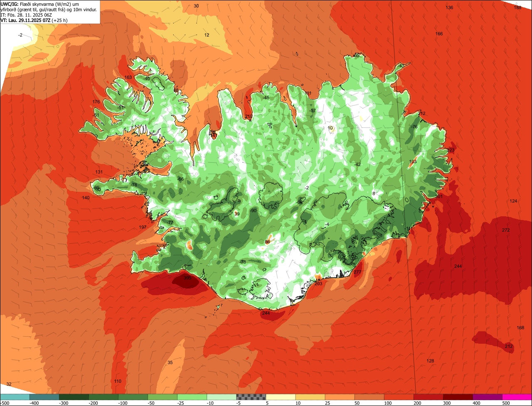This screenshot has height=406, width=532.
Task: Click the 17 value in the northwestern fjord
Action: tap(214, 135)
